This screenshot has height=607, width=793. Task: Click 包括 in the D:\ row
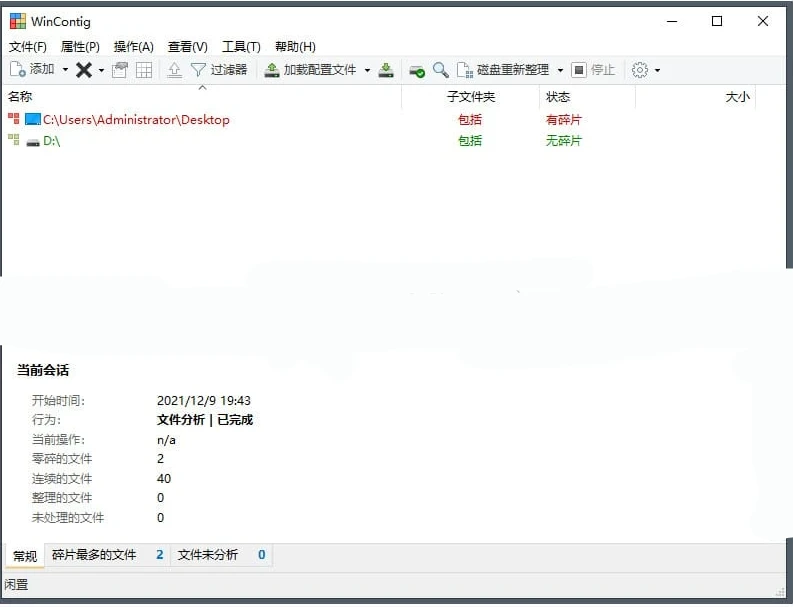point(470,141)
